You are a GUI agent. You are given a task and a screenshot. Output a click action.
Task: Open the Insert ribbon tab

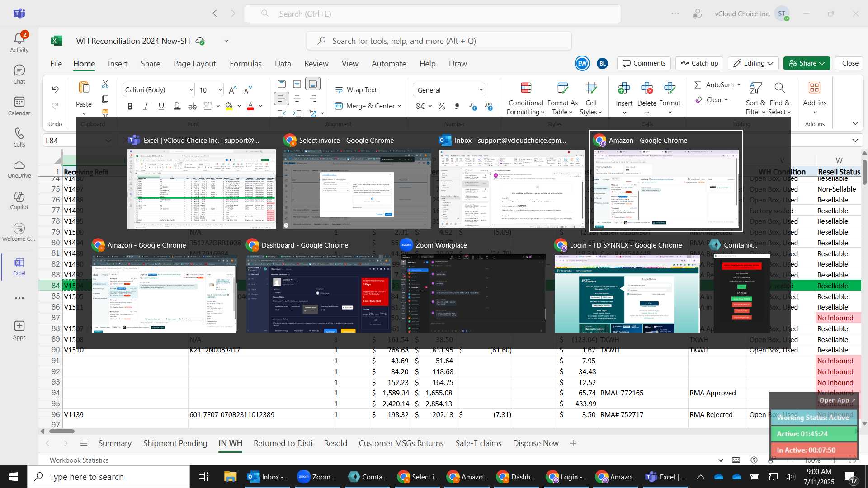click(x=118, y=64)
